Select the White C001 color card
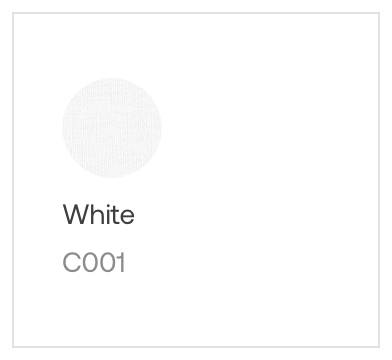 196,180
